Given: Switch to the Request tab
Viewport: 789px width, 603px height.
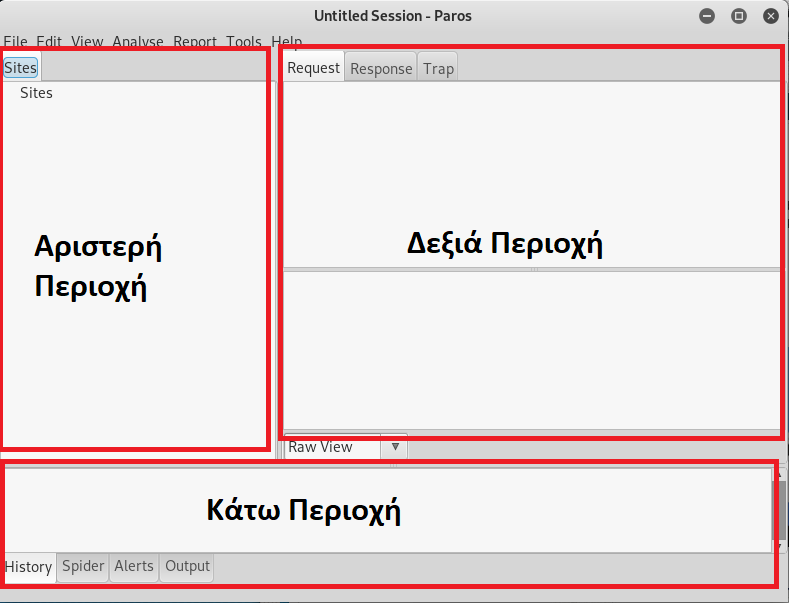Looking at the screenshot, I should (x=313, y=68).
